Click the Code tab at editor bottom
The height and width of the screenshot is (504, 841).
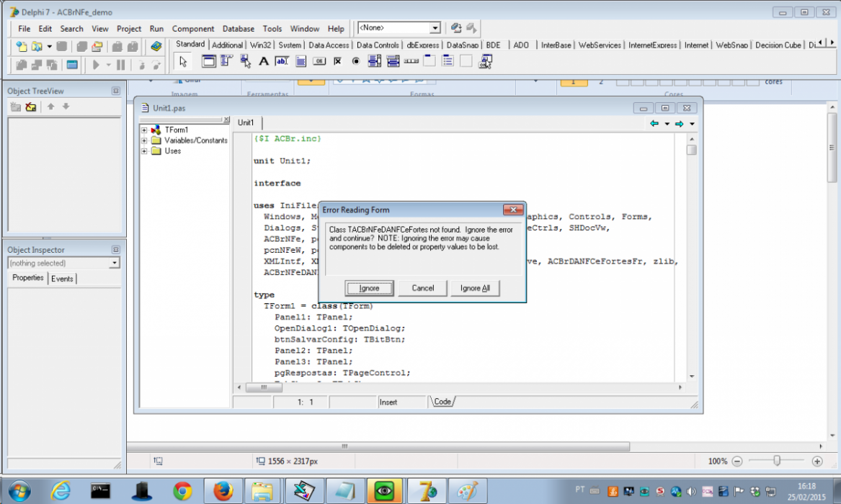[x=442, y=402]
